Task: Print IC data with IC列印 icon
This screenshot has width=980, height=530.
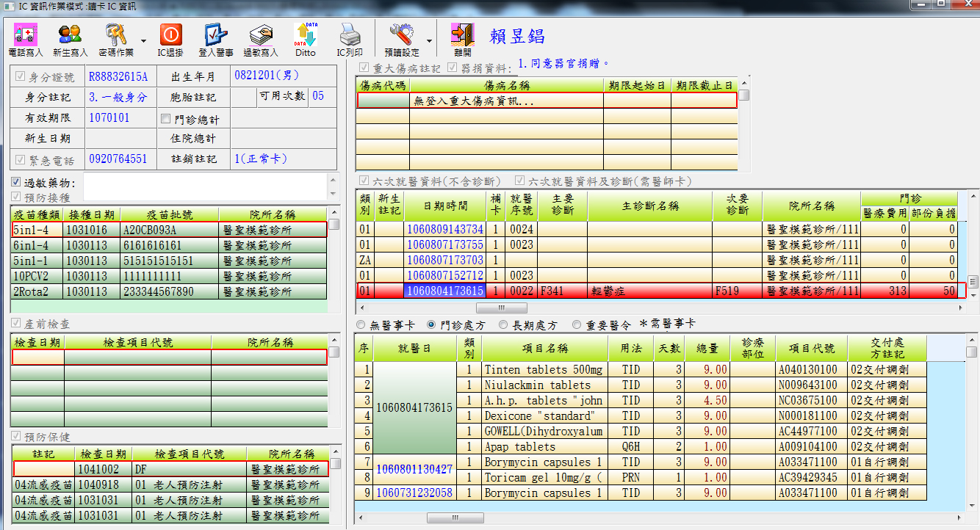Action: tap(350, 35)
